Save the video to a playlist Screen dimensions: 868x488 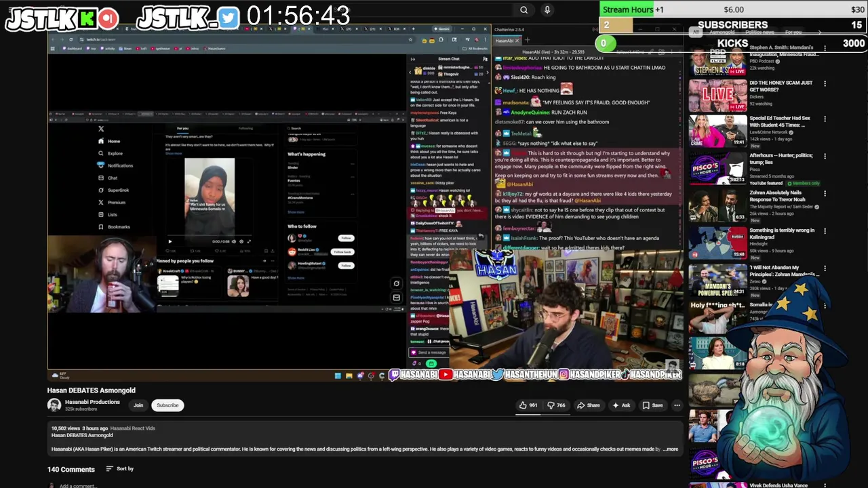(652, 405)
